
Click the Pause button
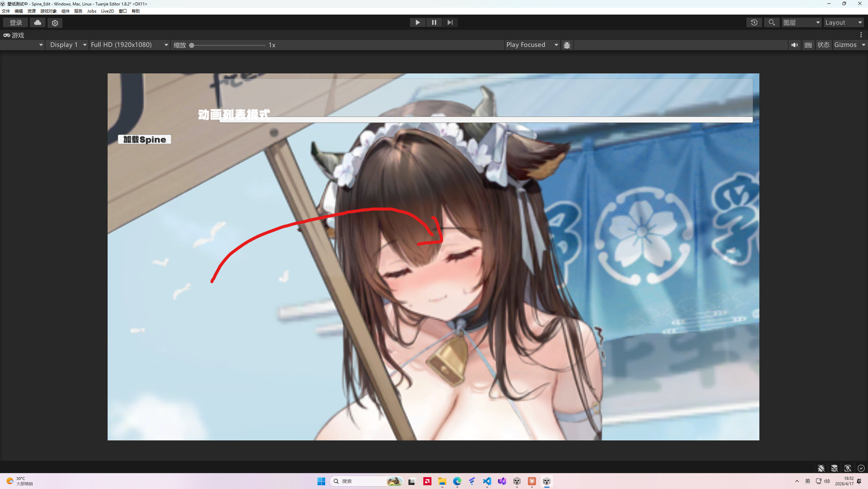click(434, 23)
